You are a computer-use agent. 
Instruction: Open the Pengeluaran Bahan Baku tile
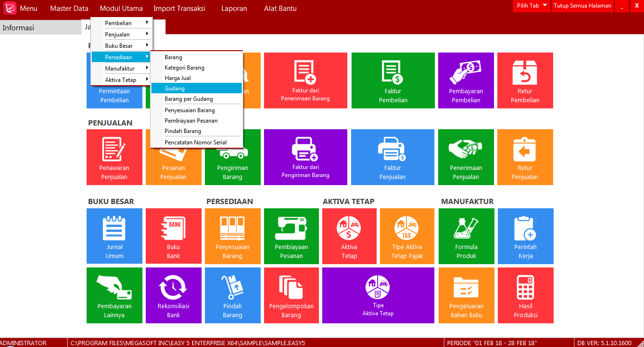(x=466, y=295)
